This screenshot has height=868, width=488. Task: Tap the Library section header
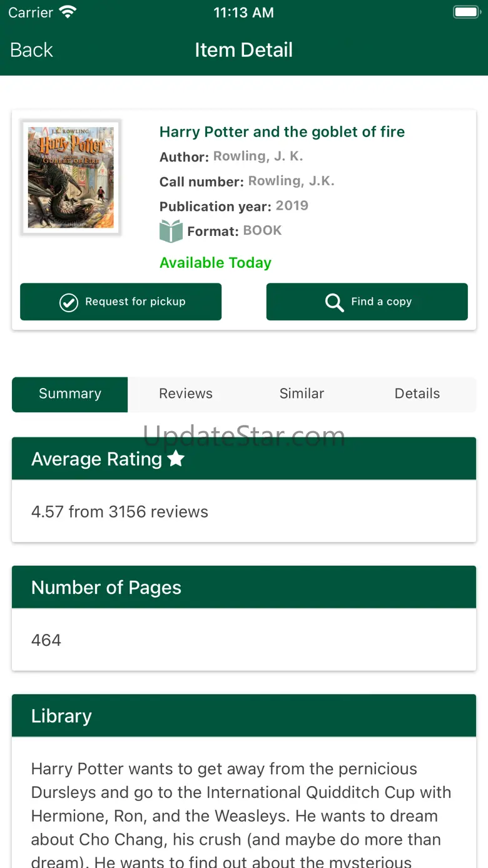(244, 716)
